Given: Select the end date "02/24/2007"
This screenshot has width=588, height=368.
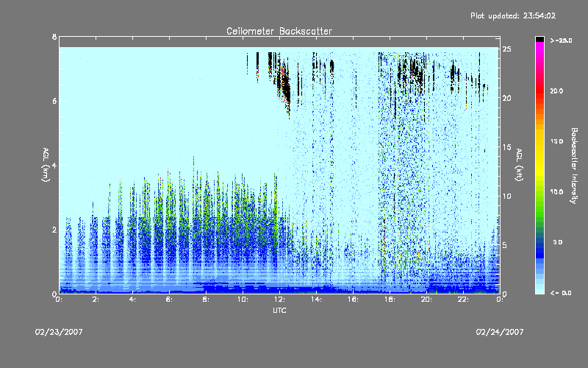Looking at the screenshot, I should click(500, 332).
